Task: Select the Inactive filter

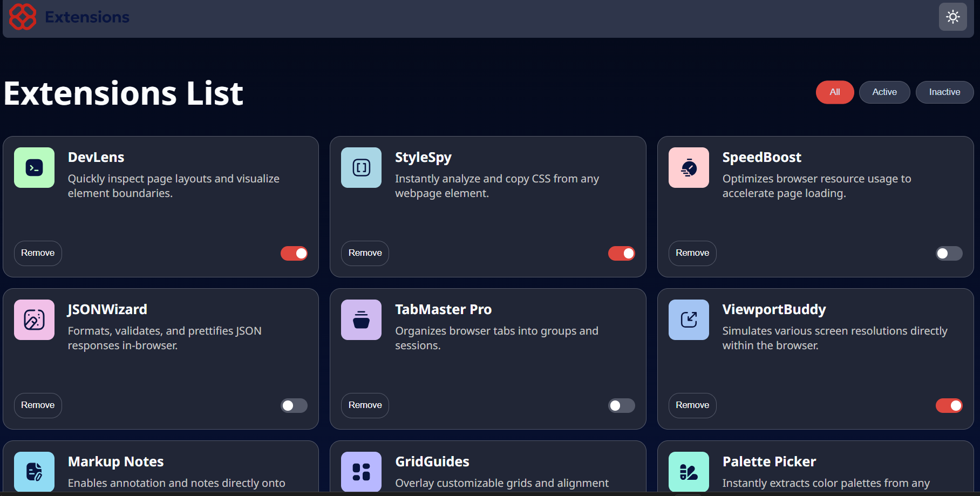Action: point(944,92)
